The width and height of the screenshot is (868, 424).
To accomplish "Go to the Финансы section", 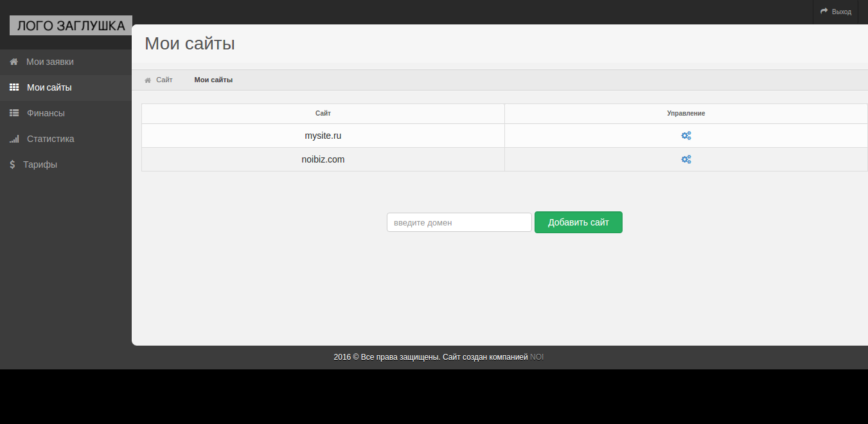I will [x=66, y=113].
